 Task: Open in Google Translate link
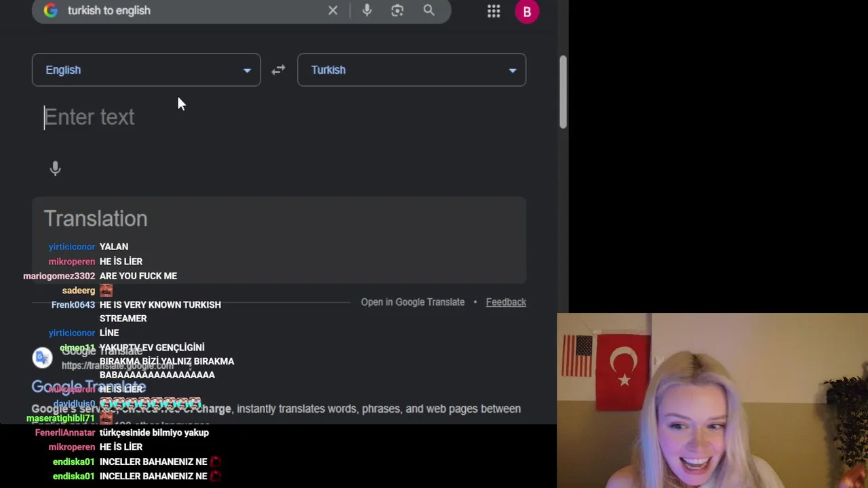412,302
